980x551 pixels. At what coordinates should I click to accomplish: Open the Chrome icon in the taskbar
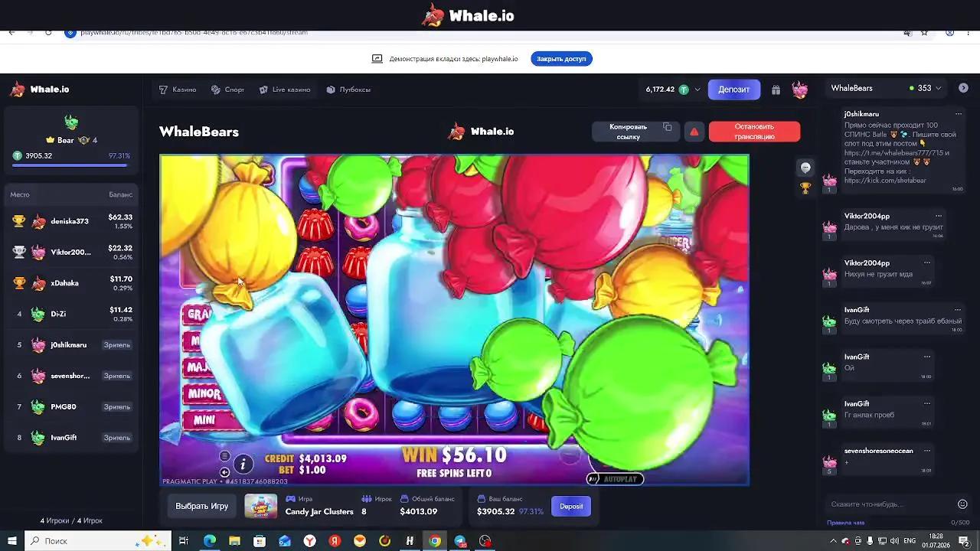pos(435,541)
